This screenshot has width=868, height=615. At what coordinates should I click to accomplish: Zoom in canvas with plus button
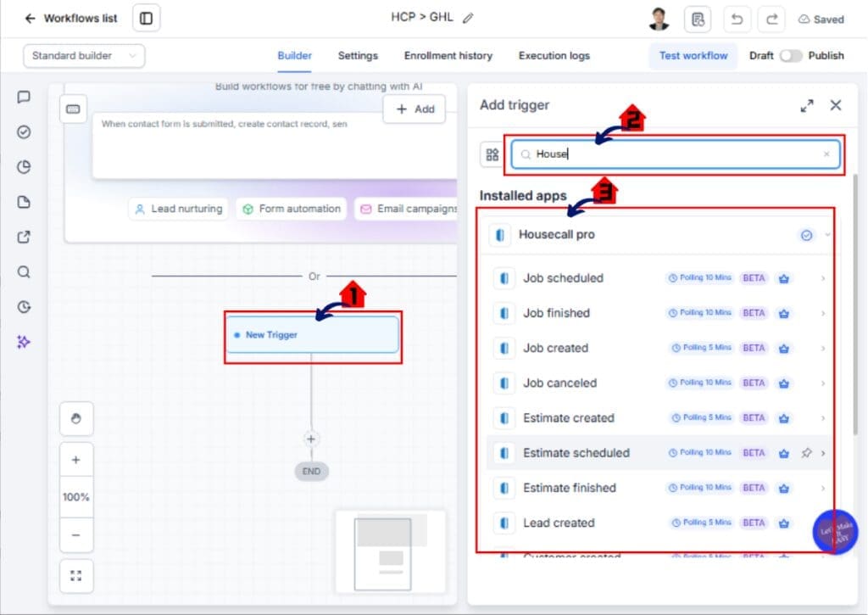click(76, 460)
